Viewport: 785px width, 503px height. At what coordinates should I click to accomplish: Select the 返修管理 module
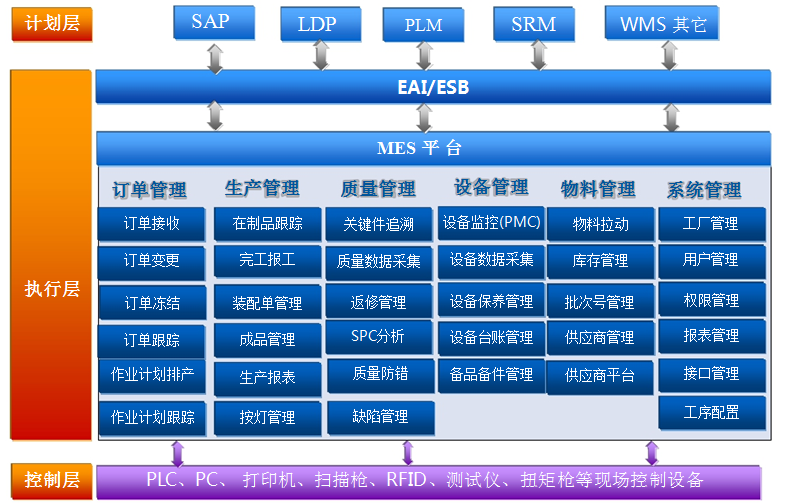pyautogui.click(x=379, y=301)
